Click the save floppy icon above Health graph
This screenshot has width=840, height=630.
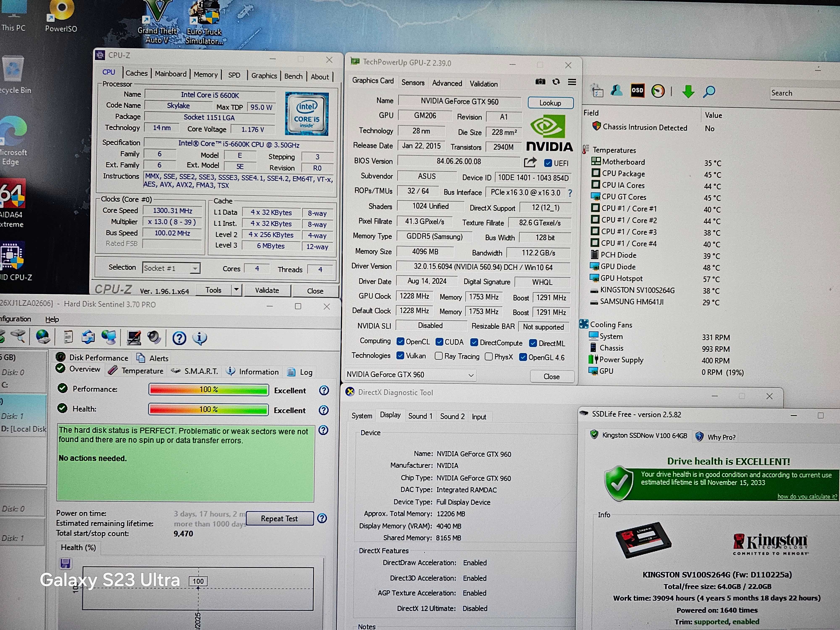click(x=66, y=563)
